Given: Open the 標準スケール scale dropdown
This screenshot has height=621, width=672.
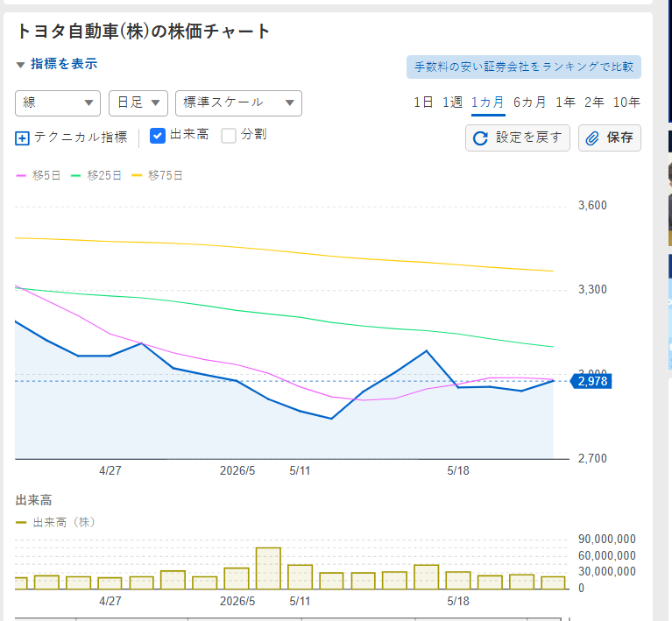Looking at the screenshot, I should click(238, 103).
